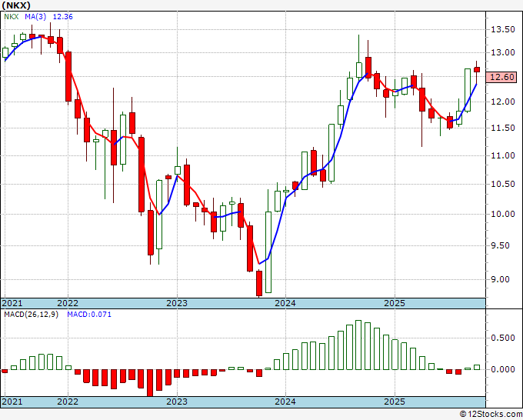The image size is (523, 420).
Task: Select 2023 on the price chart timeline
Action: pyautogui.click(x=177, y=303)
